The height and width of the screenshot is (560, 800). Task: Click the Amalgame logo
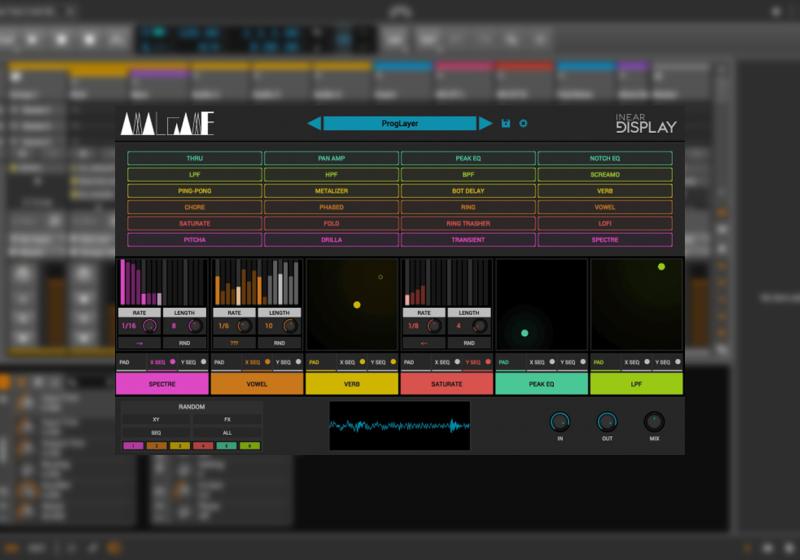click(x=166, y=125)
